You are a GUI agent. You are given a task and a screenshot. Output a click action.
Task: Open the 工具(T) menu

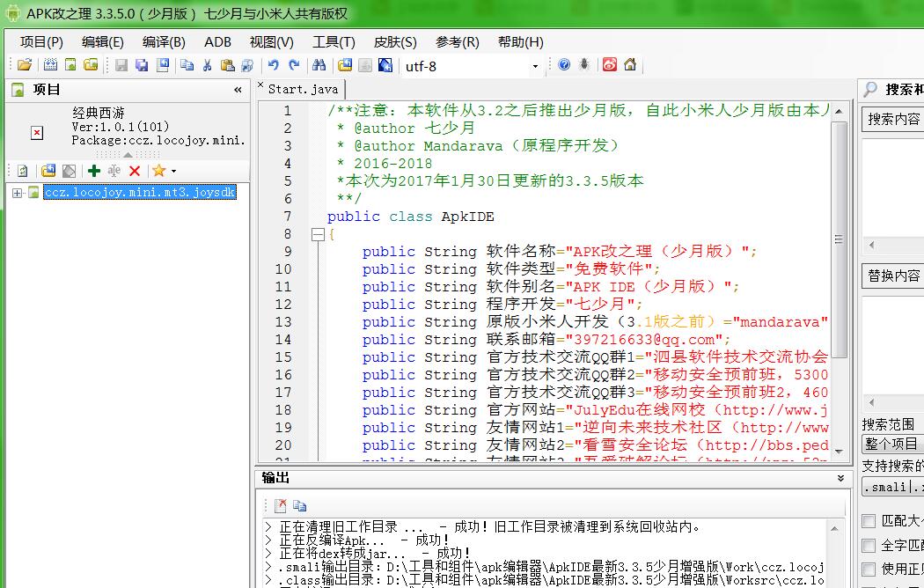coord(334,42)
